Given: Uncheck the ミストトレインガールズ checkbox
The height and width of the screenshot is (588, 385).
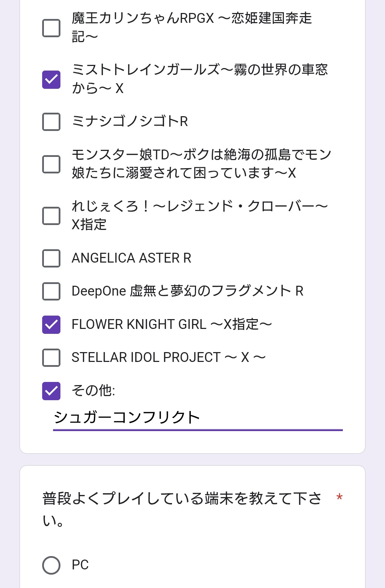Looking at the screenshot, I should coord(51,79).
